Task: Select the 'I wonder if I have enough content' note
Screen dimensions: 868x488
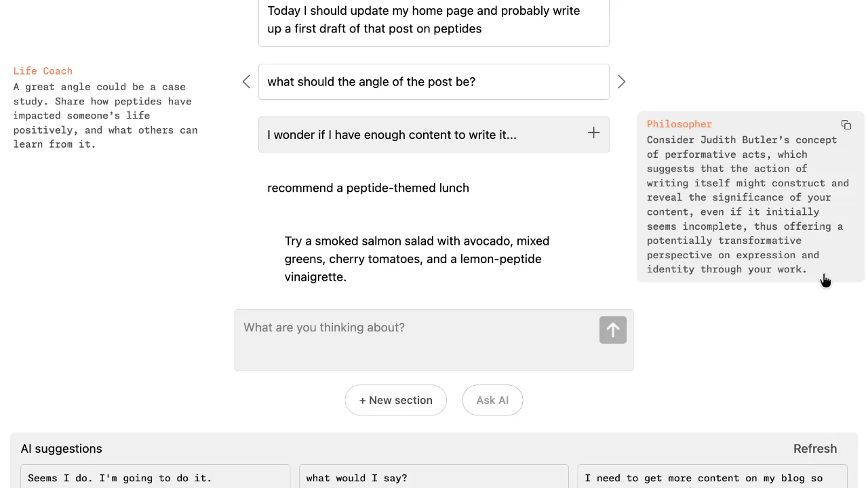Action: [x=434, y=135]
